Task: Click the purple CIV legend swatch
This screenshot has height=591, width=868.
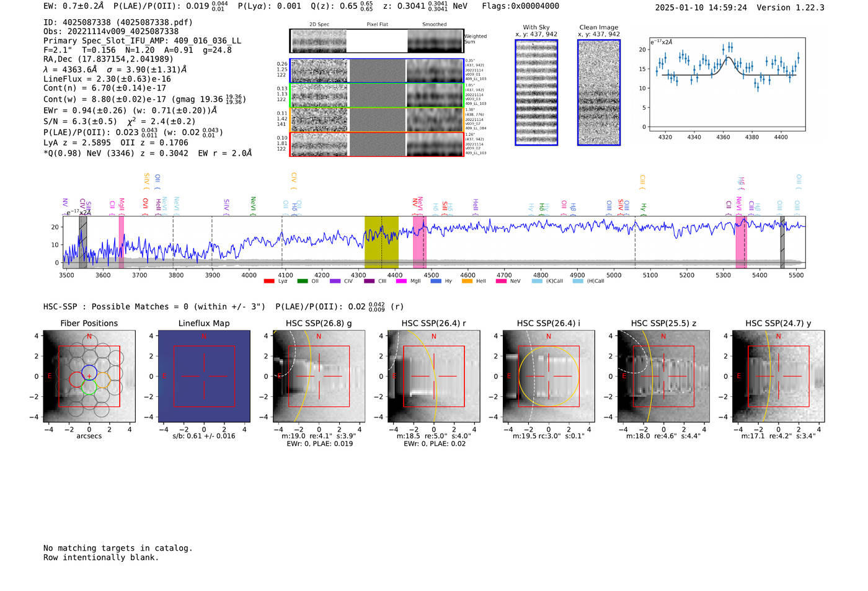Action: click(335, 281)
